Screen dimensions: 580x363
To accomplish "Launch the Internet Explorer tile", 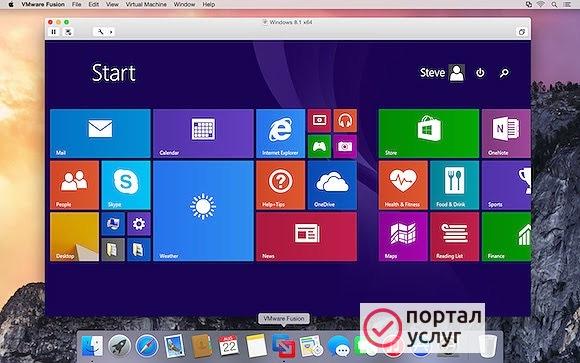I will [280, 133].
